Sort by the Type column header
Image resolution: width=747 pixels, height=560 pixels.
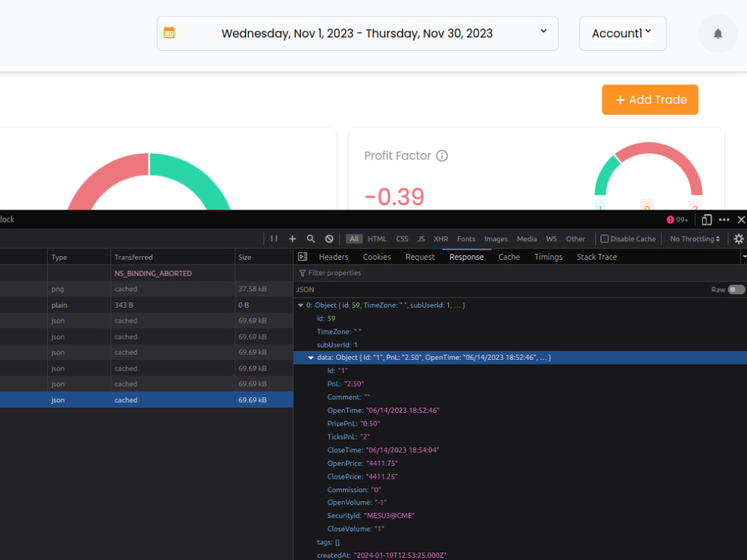pos(79,257)
